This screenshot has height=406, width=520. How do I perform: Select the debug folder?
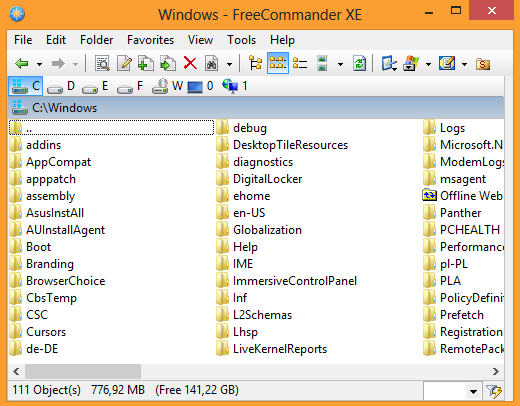242,128
